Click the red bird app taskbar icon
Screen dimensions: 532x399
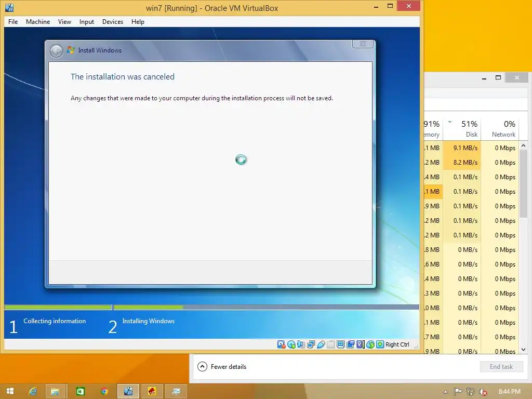[152, 391]
